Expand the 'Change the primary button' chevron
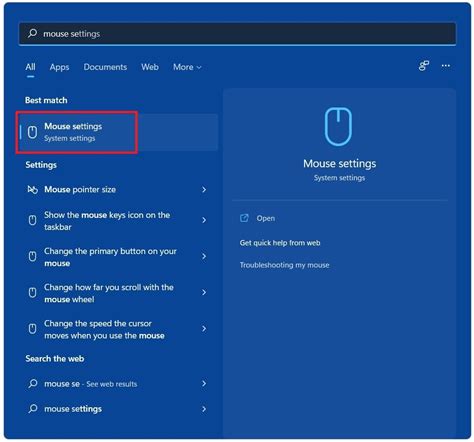Screen dimensions: 474x442 tap(204, 256)
